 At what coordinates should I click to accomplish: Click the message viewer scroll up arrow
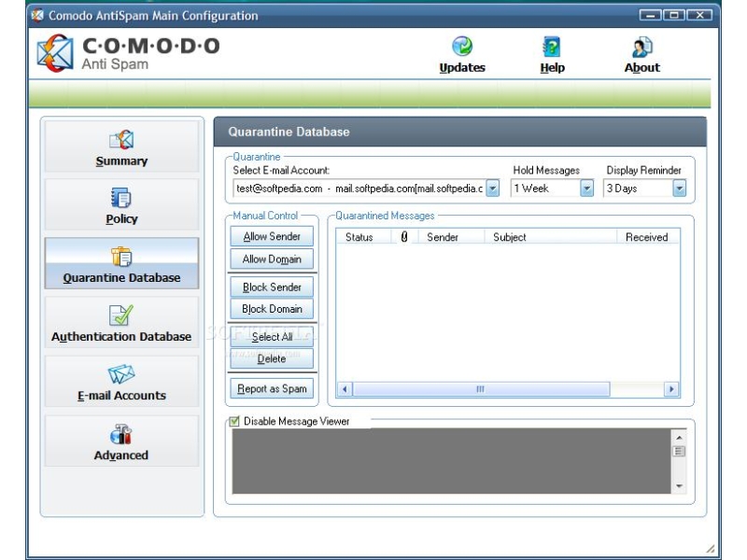point(680,438)
